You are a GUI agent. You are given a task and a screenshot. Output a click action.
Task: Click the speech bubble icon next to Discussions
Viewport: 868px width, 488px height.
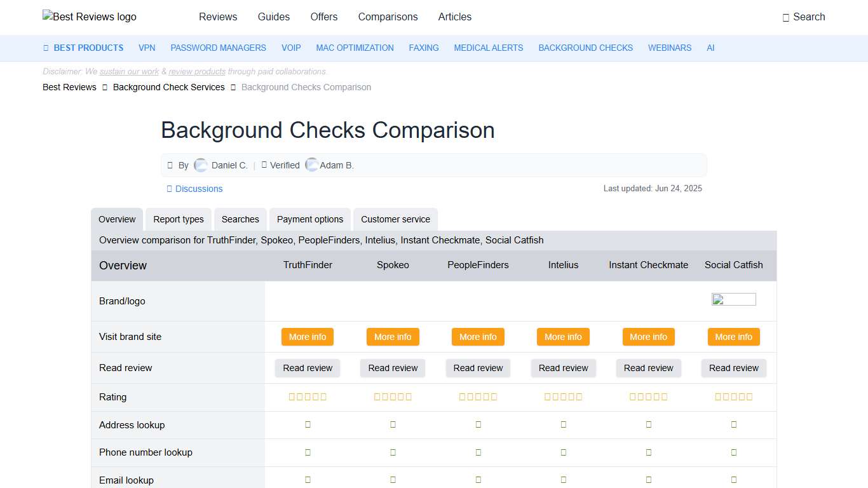click(168, 189)
